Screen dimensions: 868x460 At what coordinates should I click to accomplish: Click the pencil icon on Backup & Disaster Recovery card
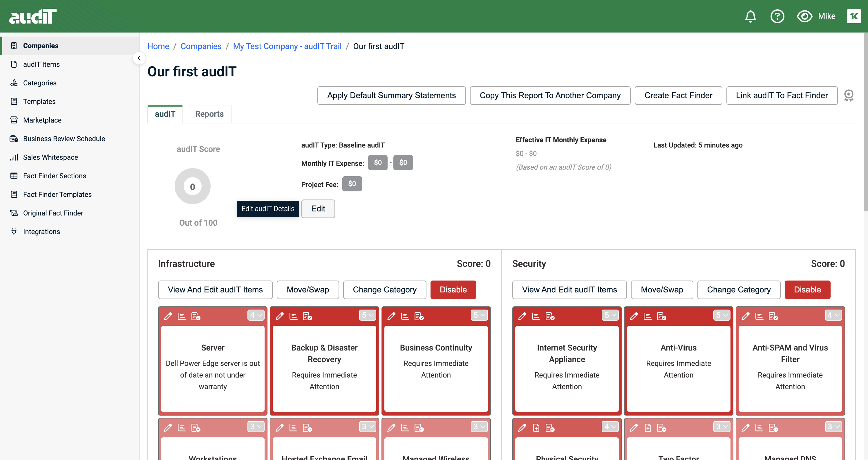click(279, 316)
